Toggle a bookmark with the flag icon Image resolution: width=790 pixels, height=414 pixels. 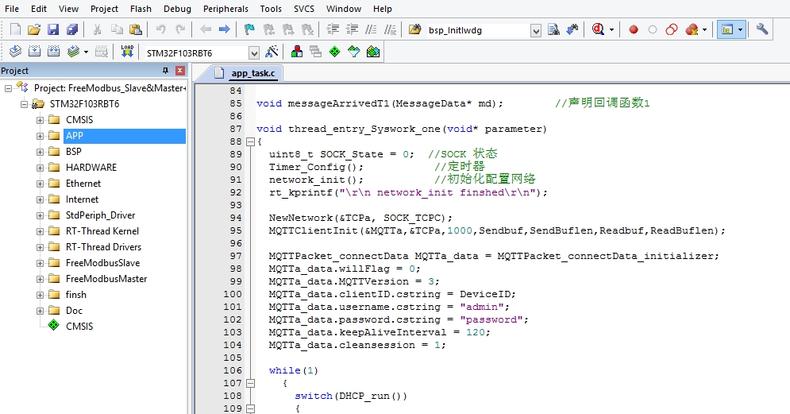tap(249, 30)
